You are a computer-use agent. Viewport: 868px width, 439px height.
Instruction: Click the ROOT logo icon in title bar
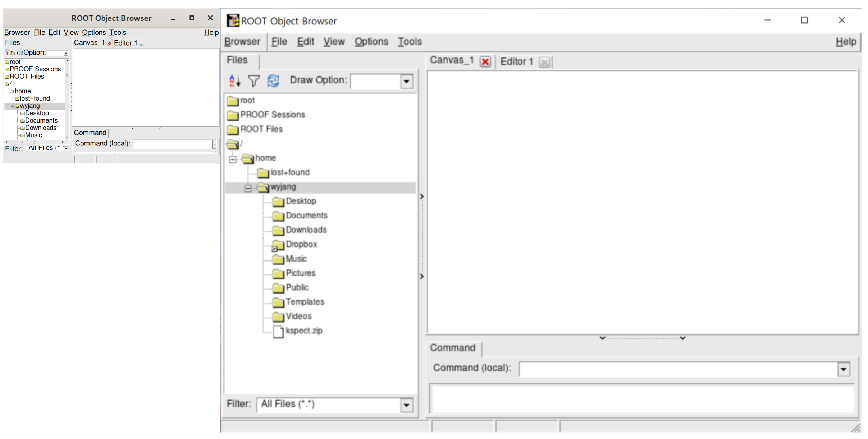coord(233,20)
